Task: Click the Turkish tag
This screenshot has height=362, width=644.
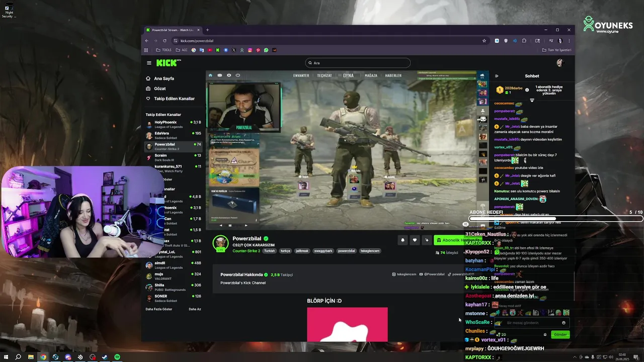Action: 269,251
